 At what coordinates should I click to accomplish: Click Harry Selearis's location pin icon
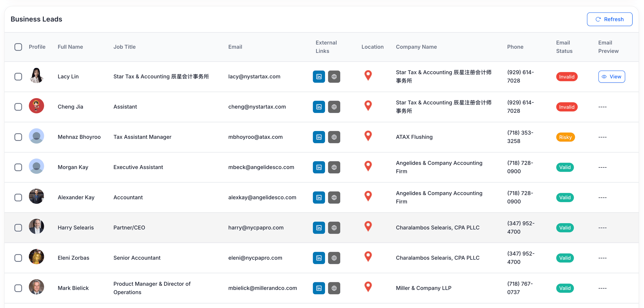point(368,226)
